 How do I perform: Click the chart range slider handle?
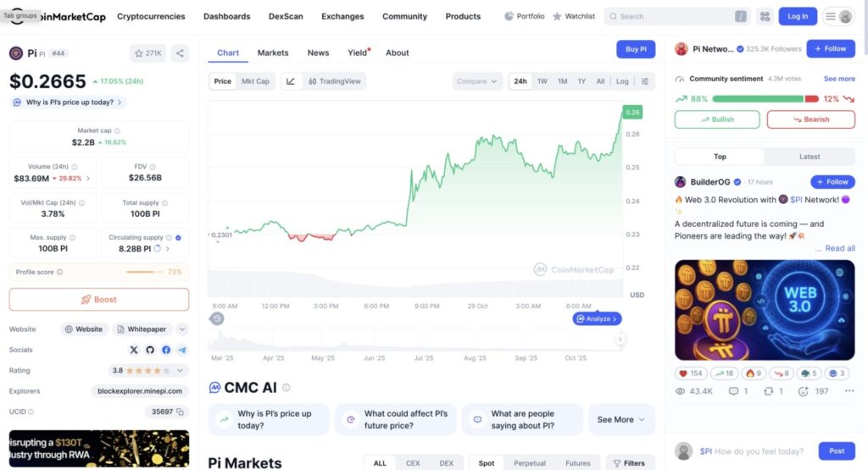click(620, 340)
